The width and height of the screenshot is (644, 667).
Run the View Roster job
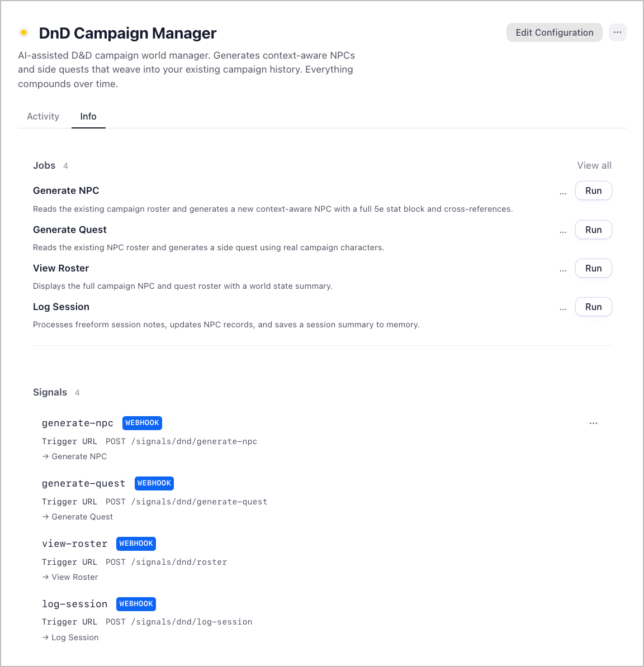(x=593, y=268)
